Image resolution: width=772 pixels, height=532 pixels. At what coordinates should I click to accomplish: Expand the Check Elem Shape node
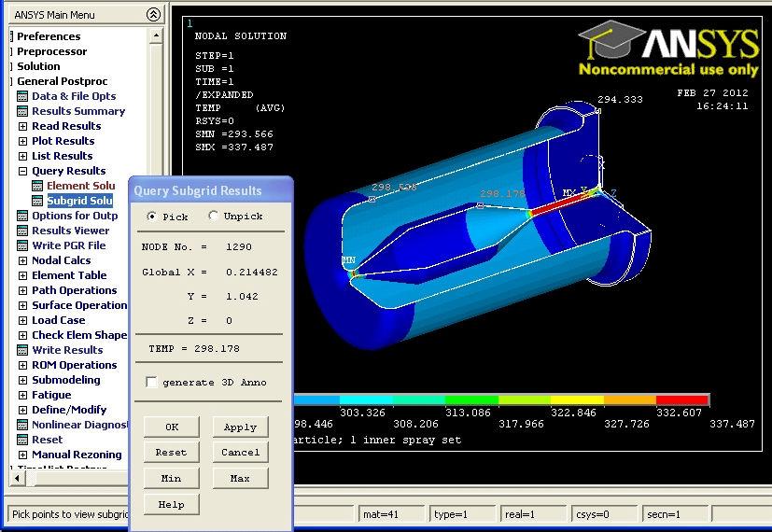point(22,336)
